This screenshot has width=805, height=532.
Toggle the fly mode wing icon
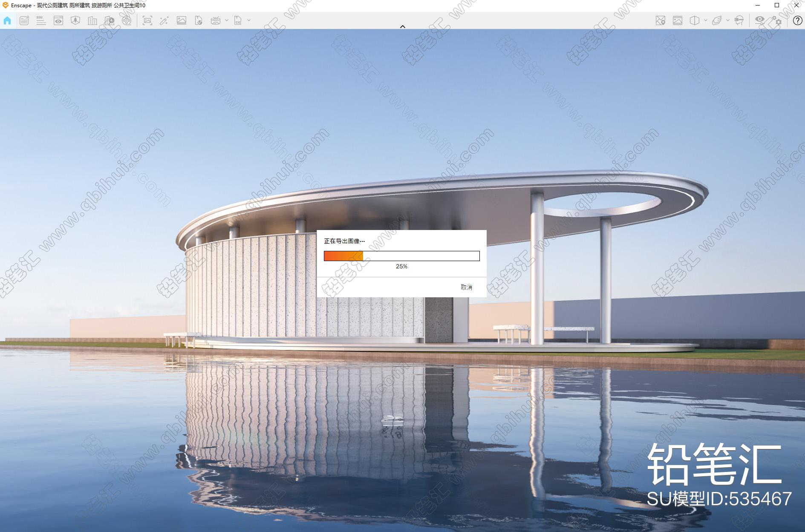(717, 20)
